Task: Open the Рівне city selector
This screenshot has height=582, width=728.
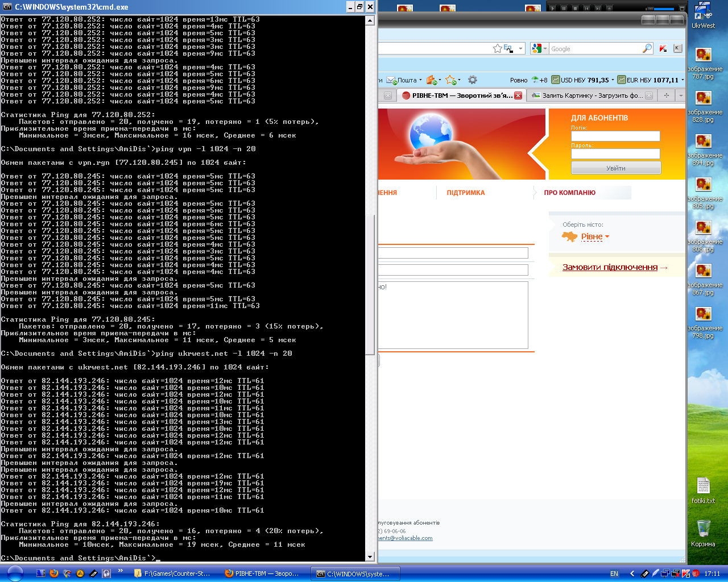Action: pos(595,236)
